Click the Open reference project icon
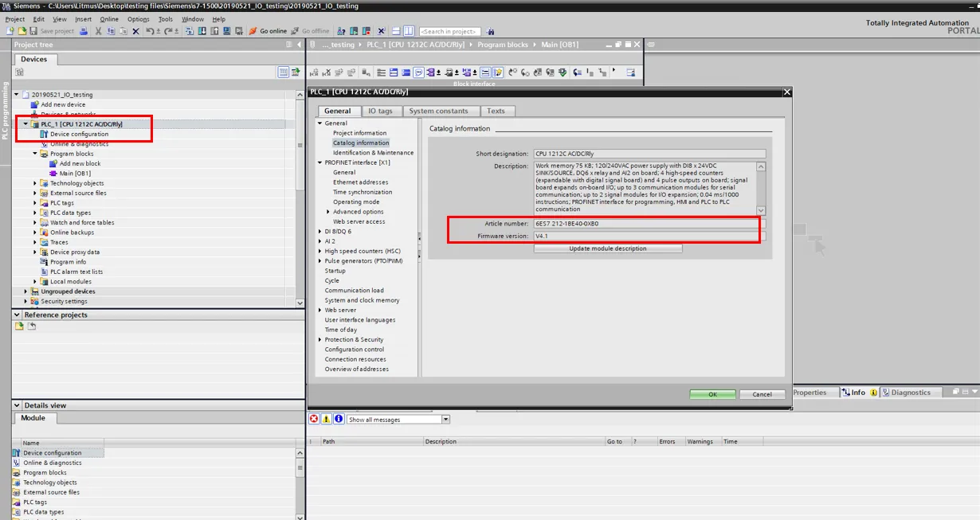The image size is (980, 520). 19,326
